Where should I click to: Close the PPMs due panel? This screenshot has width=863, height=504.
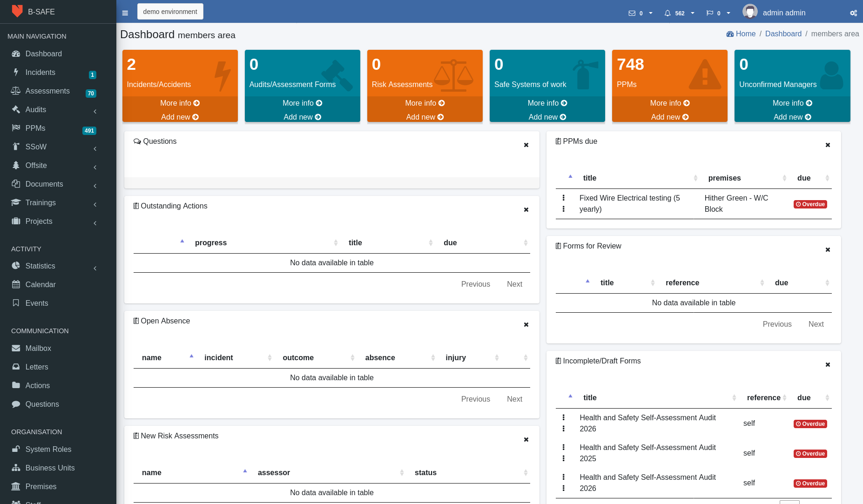(x=828, y=145)
